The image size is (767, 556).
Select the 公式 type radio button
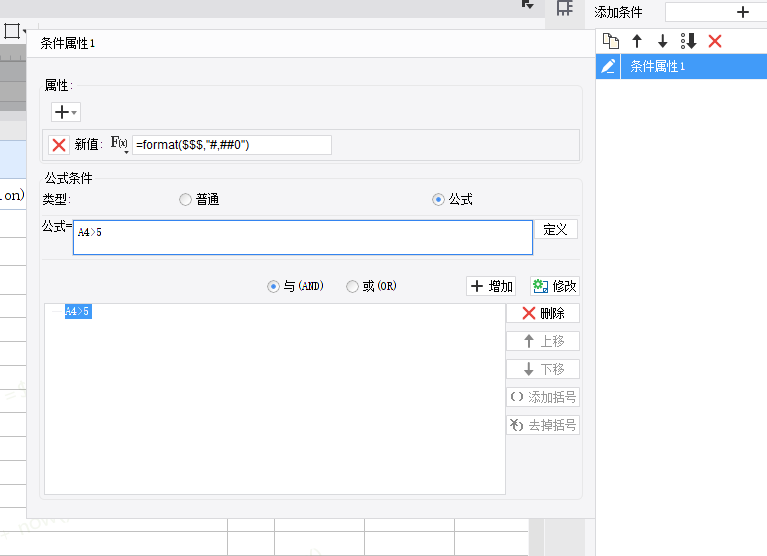(x=438, y=200)
